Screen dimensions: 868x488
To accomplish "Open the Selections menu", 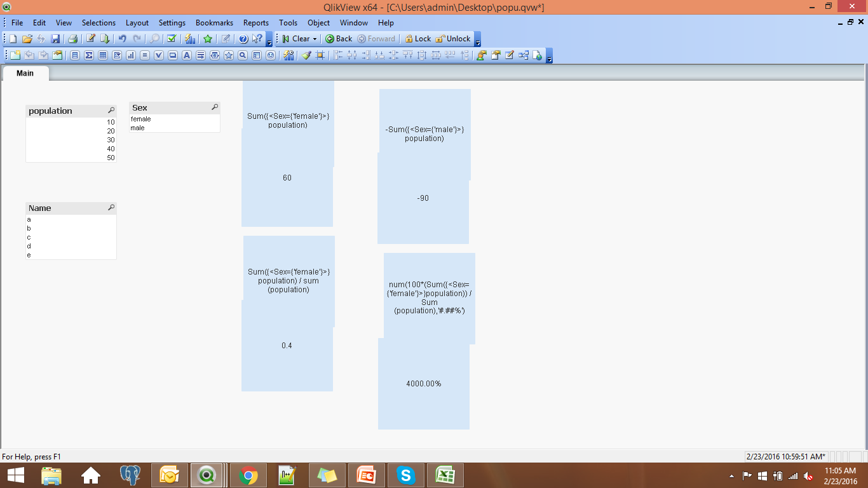I will click(98, 22).
